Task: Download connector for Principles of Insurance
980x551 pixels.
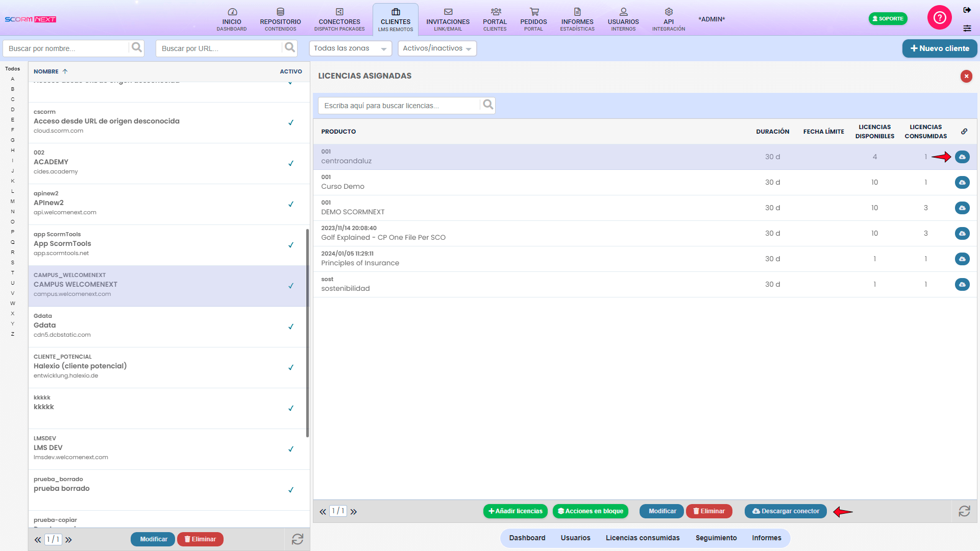Action: pyautogui.click(x=962, y=259)
